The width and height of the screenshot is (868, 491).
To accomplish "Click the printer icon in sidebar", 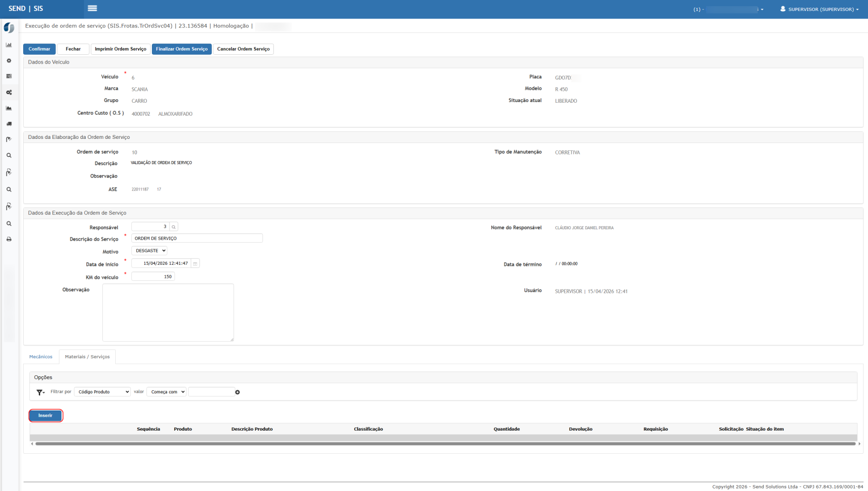I will [9, 240].
